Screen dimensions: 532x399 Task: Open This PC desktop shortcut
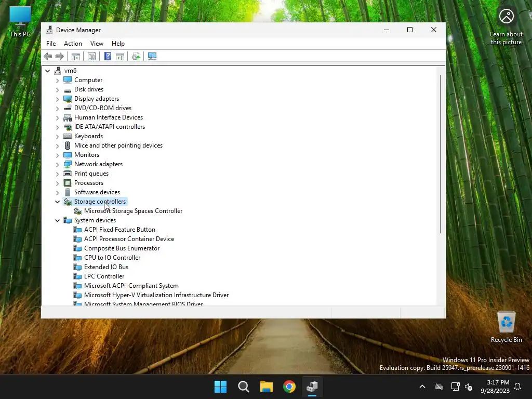point(20,21)
